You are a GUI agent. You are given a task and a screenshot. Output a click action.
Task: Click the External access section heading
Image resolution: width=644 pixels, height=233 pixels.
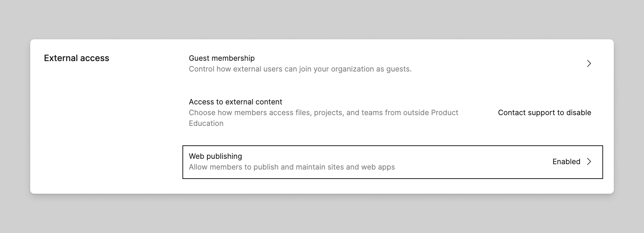76,58
